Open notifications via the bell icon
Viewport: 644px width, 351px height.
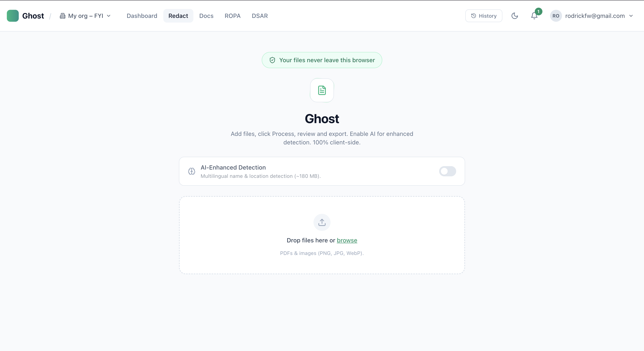[534, 16]
